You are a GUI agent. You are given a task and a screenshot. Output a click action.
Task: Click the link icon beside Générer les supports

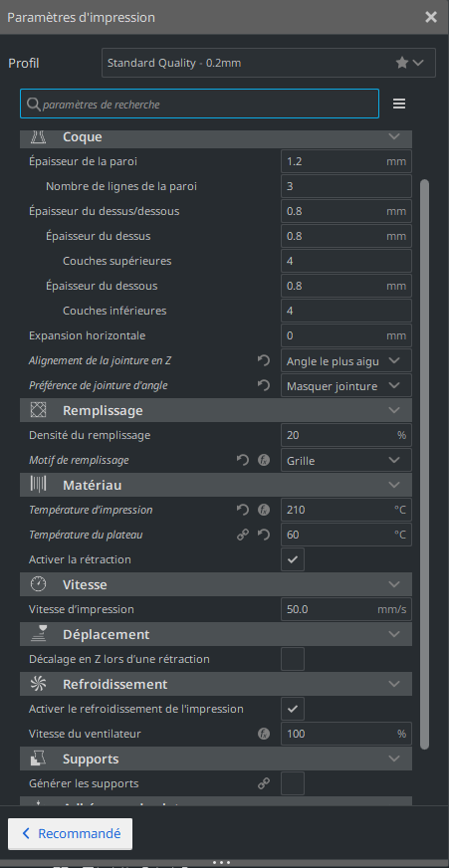click(x=264, y=783)
